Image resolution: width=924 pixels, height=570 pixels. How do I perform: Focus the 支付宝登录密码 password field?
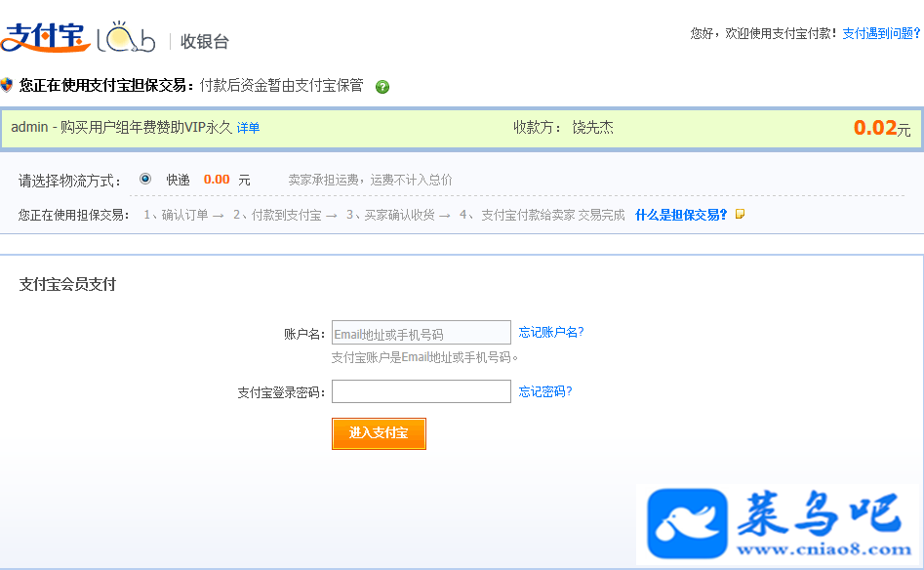(x=422, y=391)
